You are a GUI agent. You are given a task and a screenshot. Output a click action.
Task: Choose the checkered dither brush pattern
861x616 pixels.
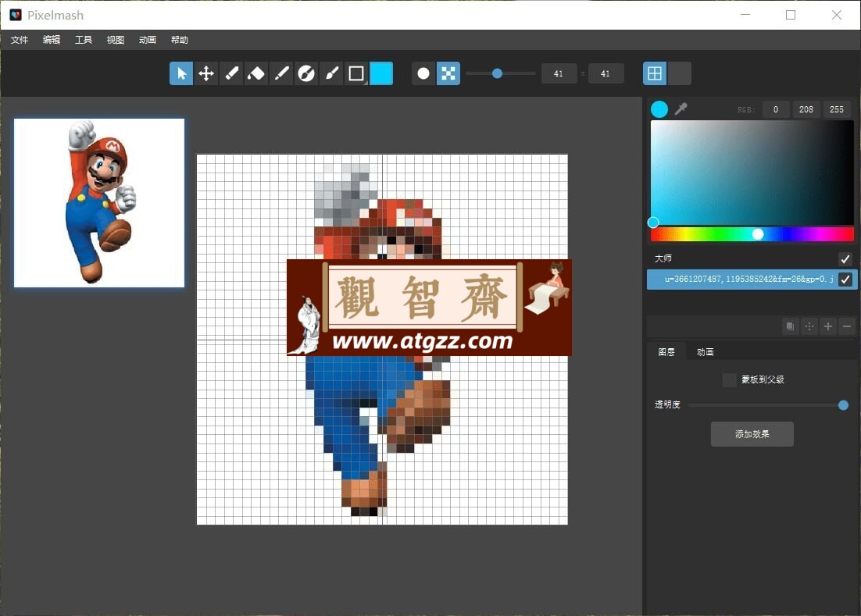click(448, 73)
